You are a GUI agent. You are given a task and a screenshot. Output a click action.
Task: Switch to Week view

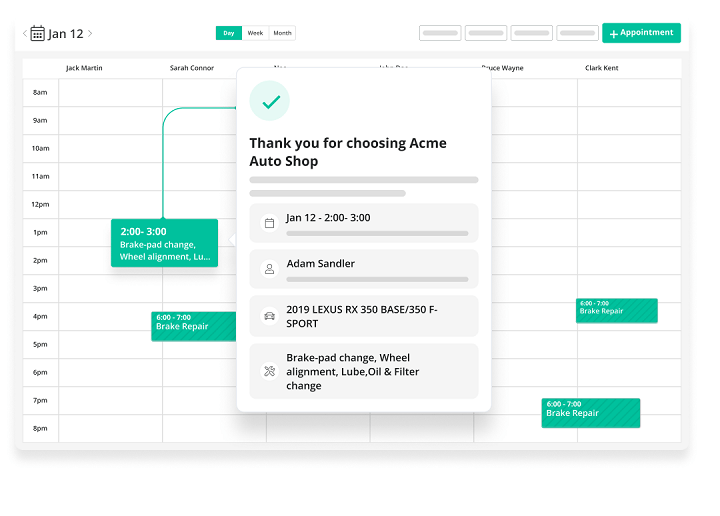click(256, 33)
